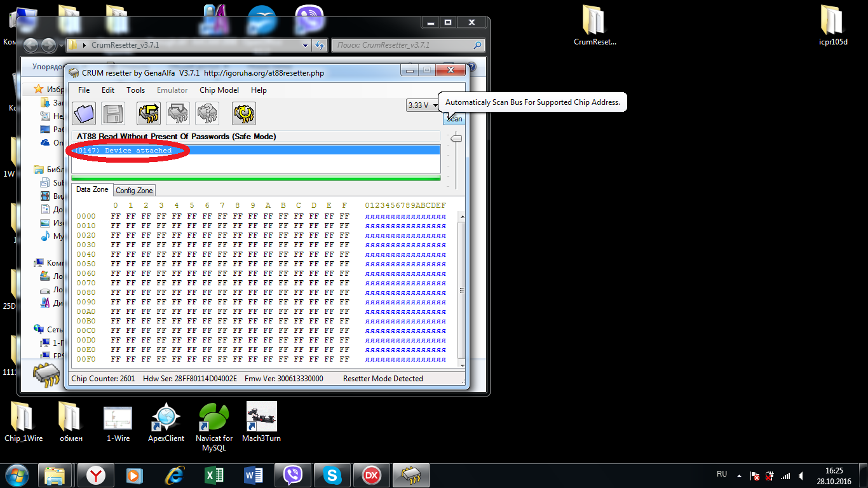Viewport: 868px width, 488px height.
Task: Click hex row address 00F0
Action: 86,360
